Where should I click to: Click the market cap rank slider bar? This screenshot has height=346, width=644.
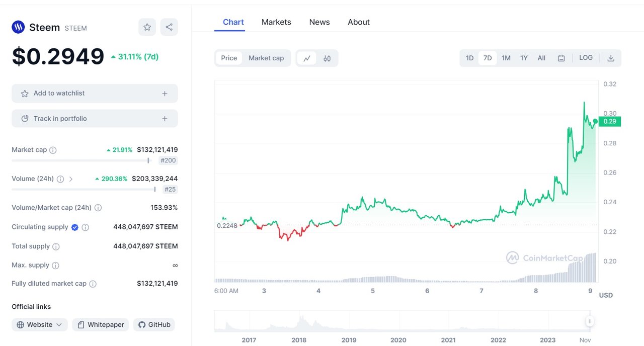pyautogui.click(x=81, y=161)
